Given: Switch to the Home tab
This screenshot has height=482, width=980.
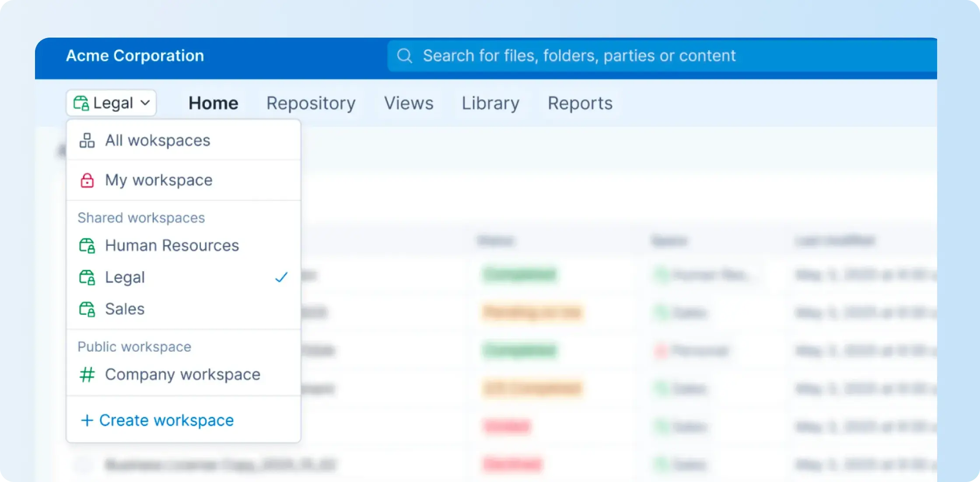Looking at the screenshot, I should point(213,103).
